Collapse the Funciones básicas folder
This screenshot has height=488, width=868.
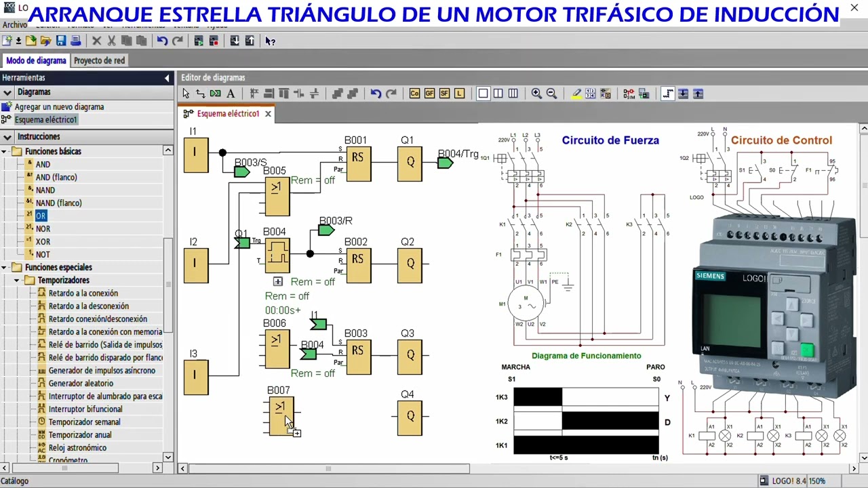(x=4, y=152)
